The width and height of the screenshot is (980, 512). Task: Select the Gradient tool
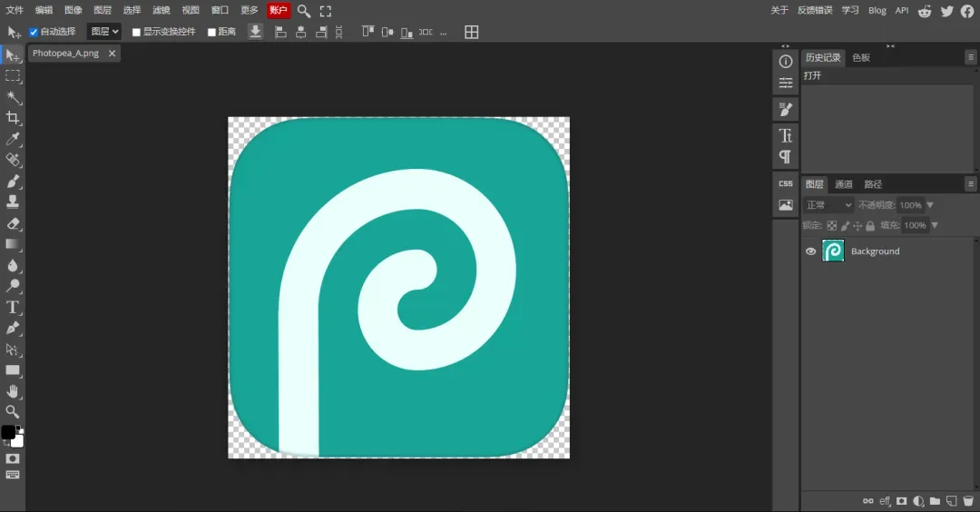[x=13, y=244]
